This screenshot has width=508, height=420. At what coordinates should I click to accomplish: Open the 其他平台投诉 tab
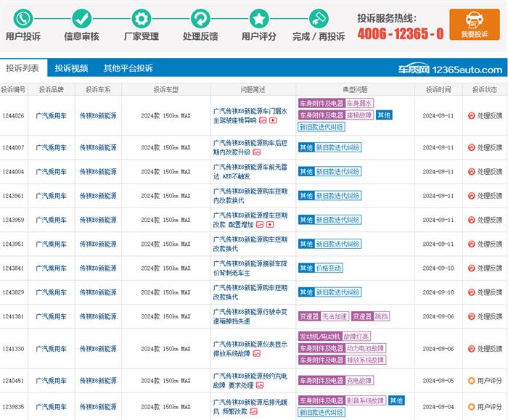coord(128,68)
